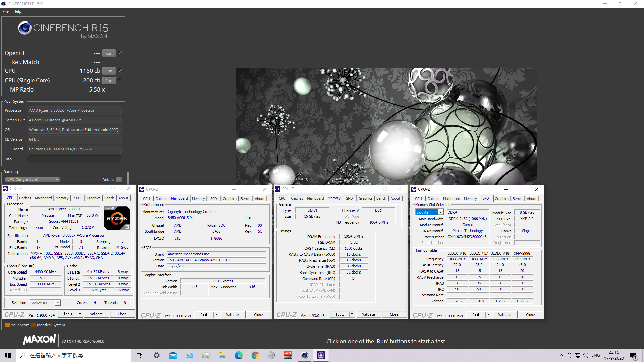Click the CPU-Z icon in the Memory window title

pyautogui.click(x=277, y=189)
